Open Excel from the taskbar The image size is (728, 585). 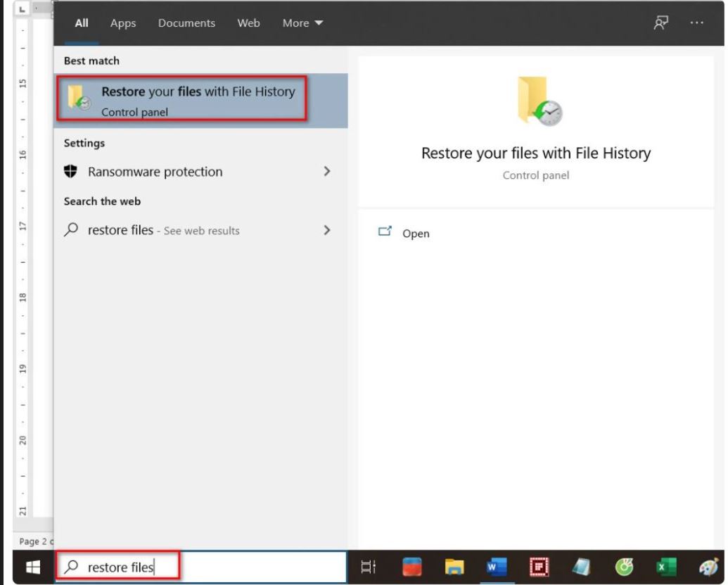coord(666,567)
